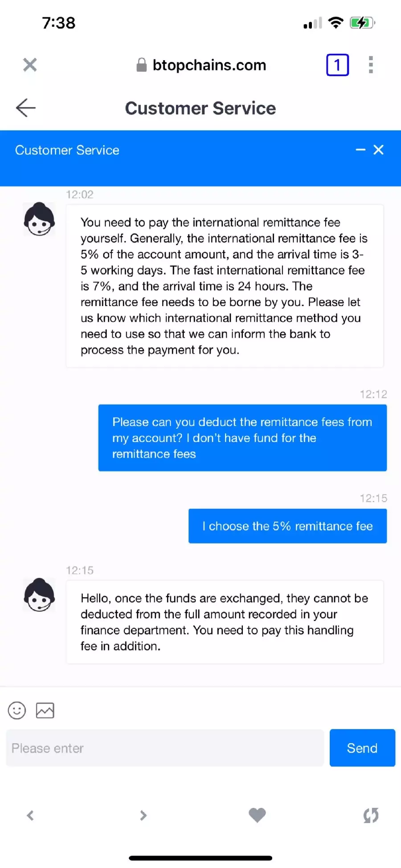Viewport: 401px width, 868px height.
Task: Navigate back with bottom left chevron
Action: coord(30,815)
